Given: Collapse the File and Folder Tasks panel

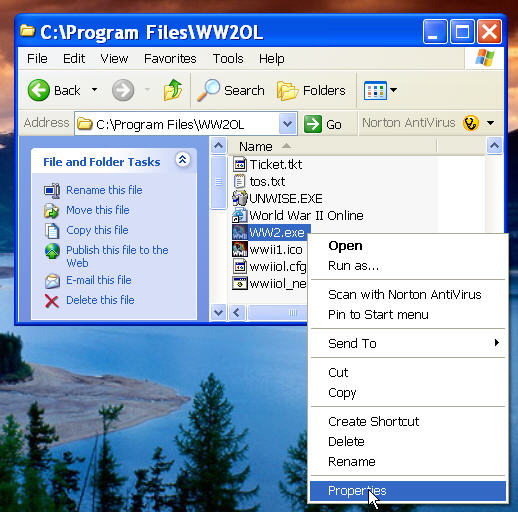Looking at the screenshot, I should (x=183, y=160).
